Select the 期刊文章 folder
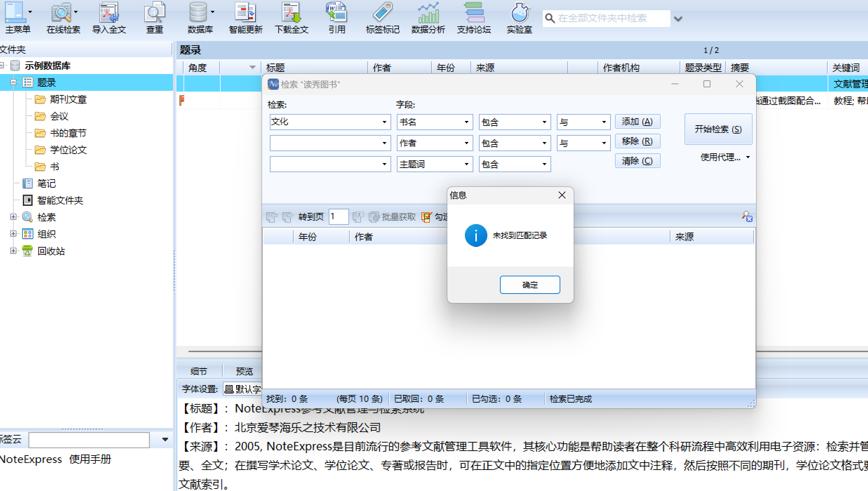This screenshot has height=491, width=868. [68, 99]
